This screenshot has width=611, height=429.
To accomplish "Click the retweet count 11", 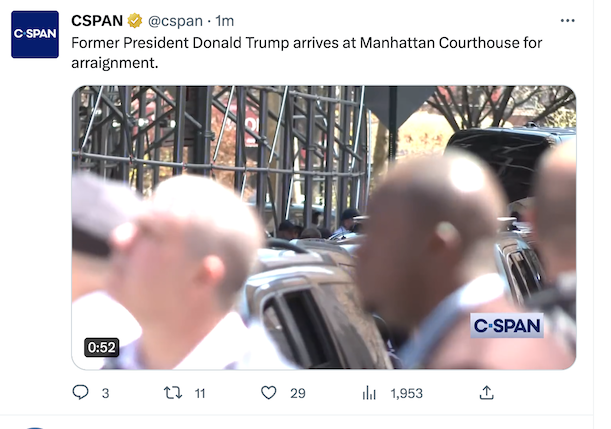I will tap(200, 394).
